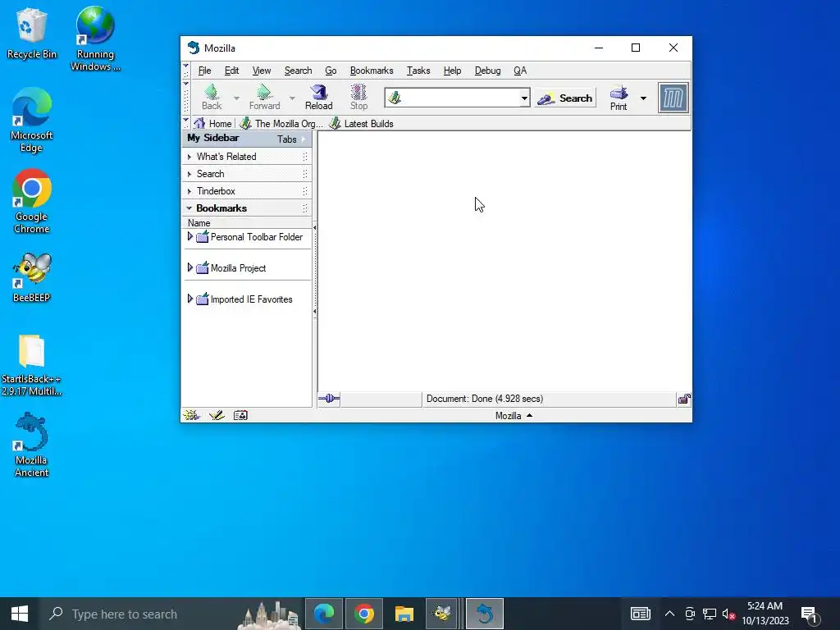Image resolution: width=840 pixels, height=630 pixels.
Task: Click the bookmark icon inside the URL bar
Action: [x=395, y=98]
